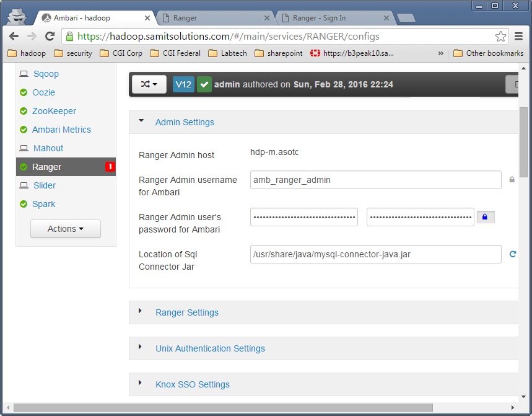532x416 pixels.
Task: Click the red alert badge on Ranger service
Action: [x=109, y=166]
